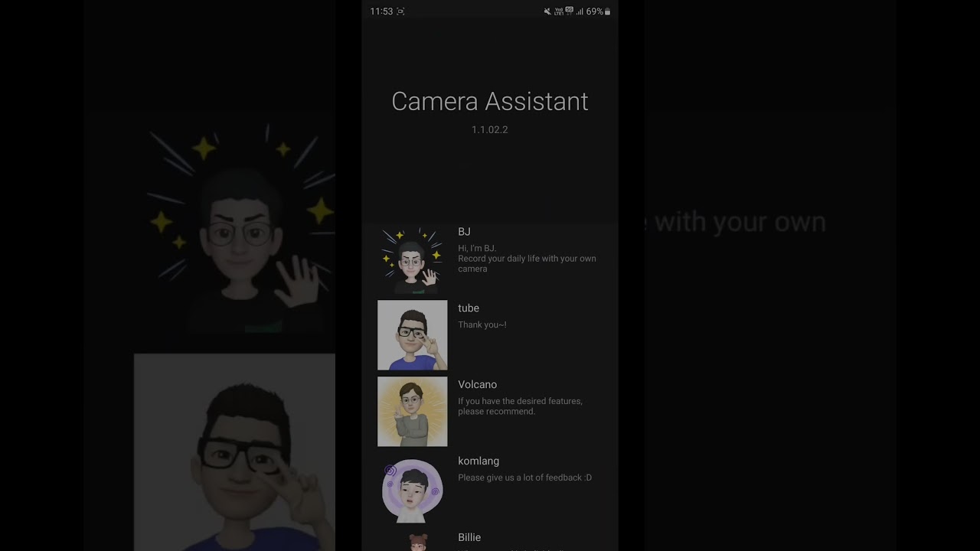Select the name BJ
980x551 pixels.
tap(464, 232)
